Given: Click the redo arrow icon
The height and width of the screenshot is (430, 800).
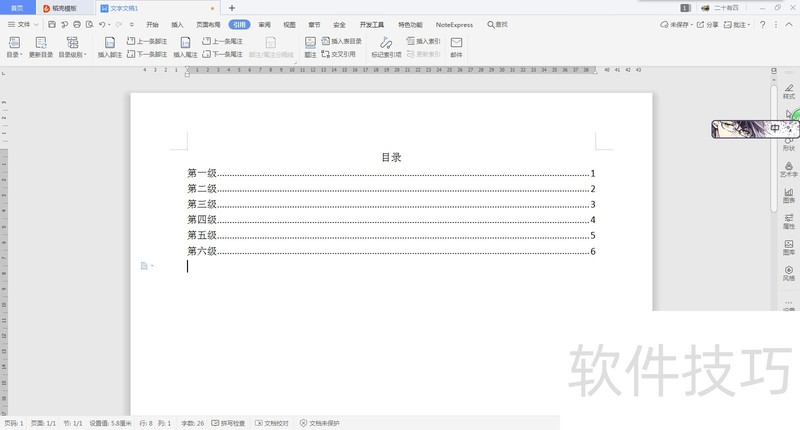Looking at the screenshot, I should tap(118, 24).
